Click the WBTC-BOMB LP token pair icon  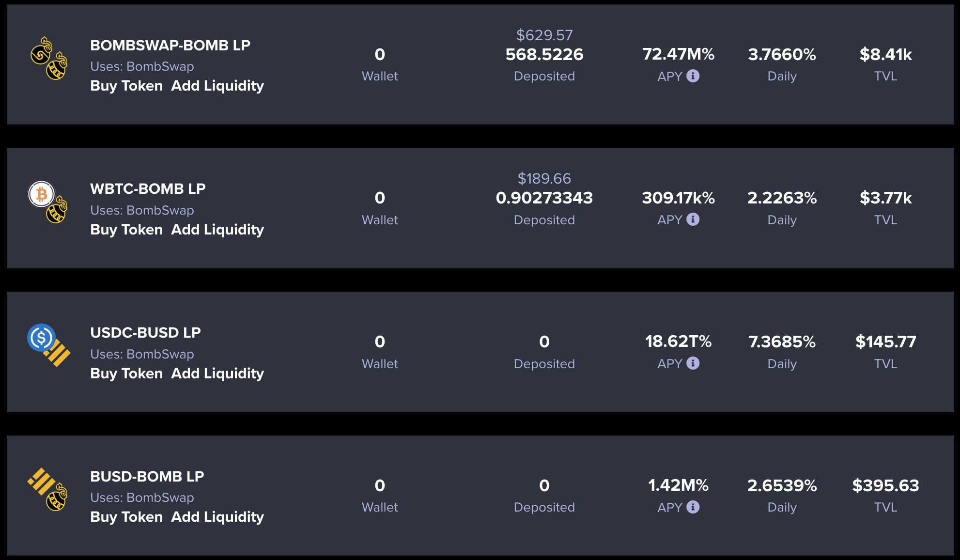click(48, 202)
